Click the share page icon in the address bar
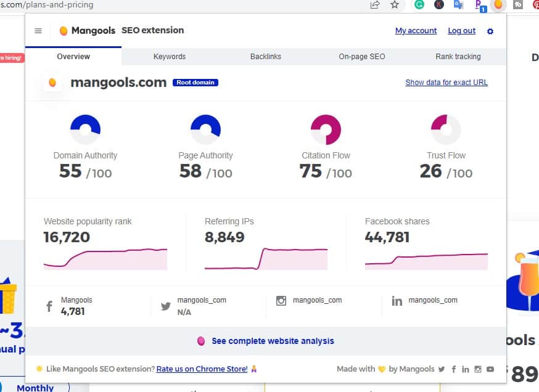 coord(375,5)
